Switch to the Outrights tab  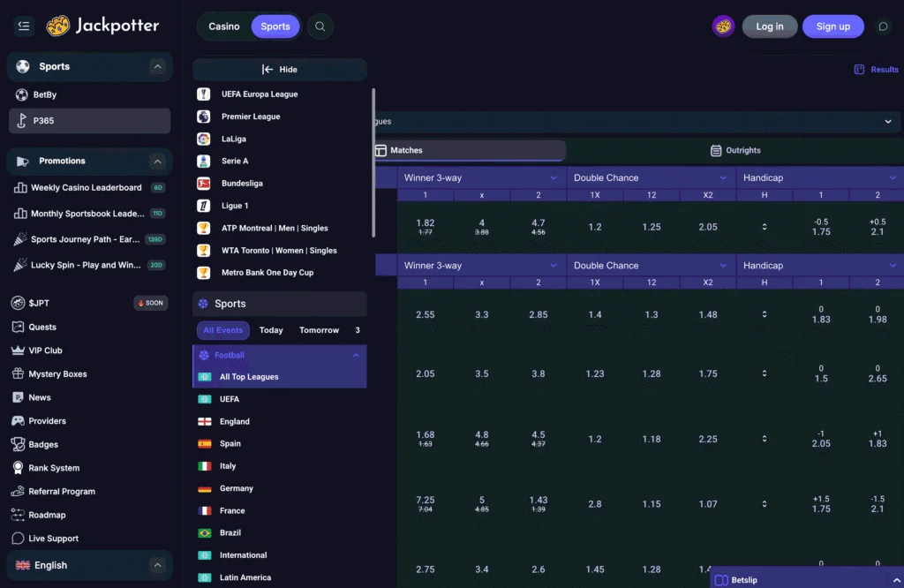pos(735,150)
